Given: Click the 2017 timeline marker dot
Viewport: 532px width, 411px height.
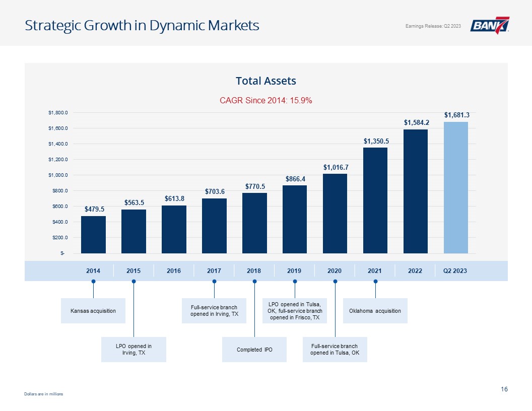Looking at the screenshot, I should click(x=214, y=281).
